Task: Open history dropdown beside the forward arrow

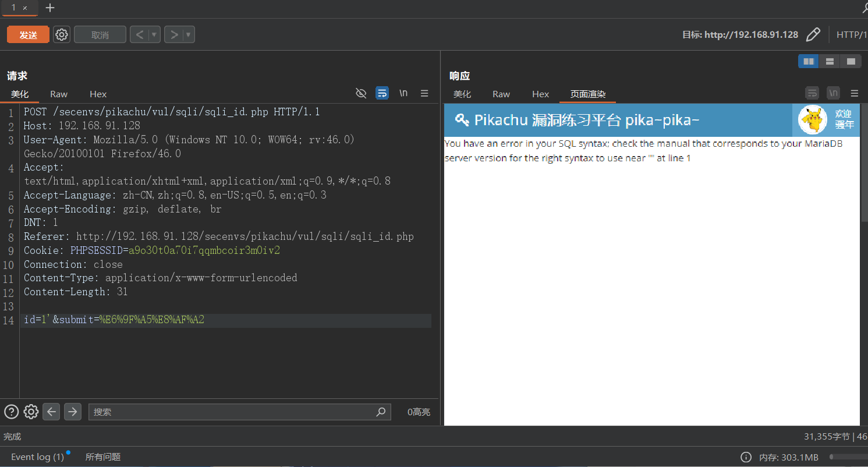Action: tap(189, 35)
